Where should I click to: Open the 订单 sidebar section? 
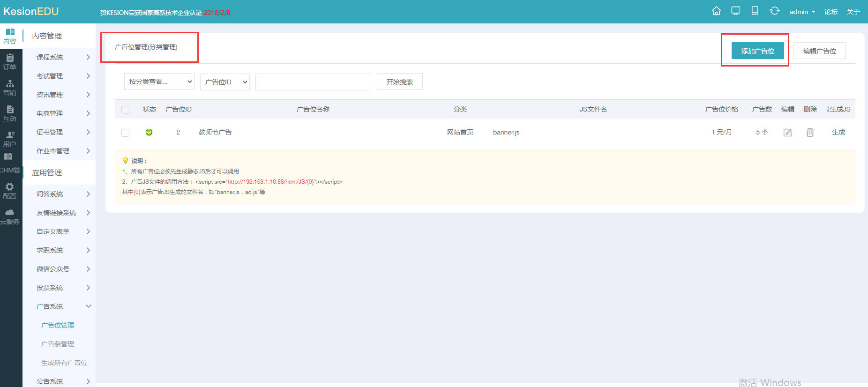[x=10, y=62]
